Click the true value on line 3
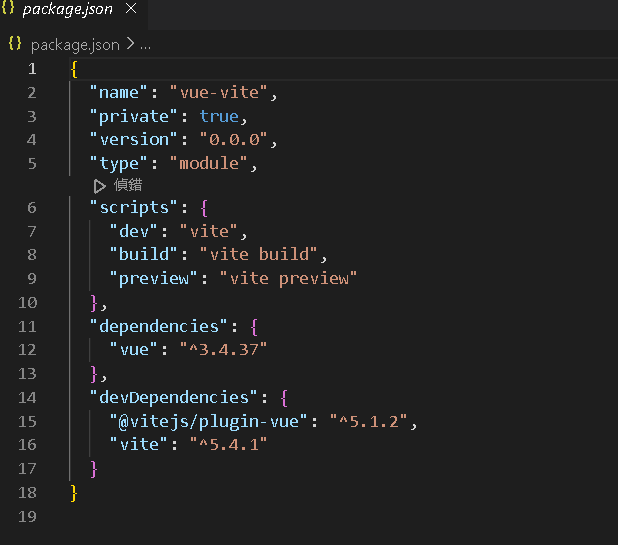 click(x=219, y=117)
